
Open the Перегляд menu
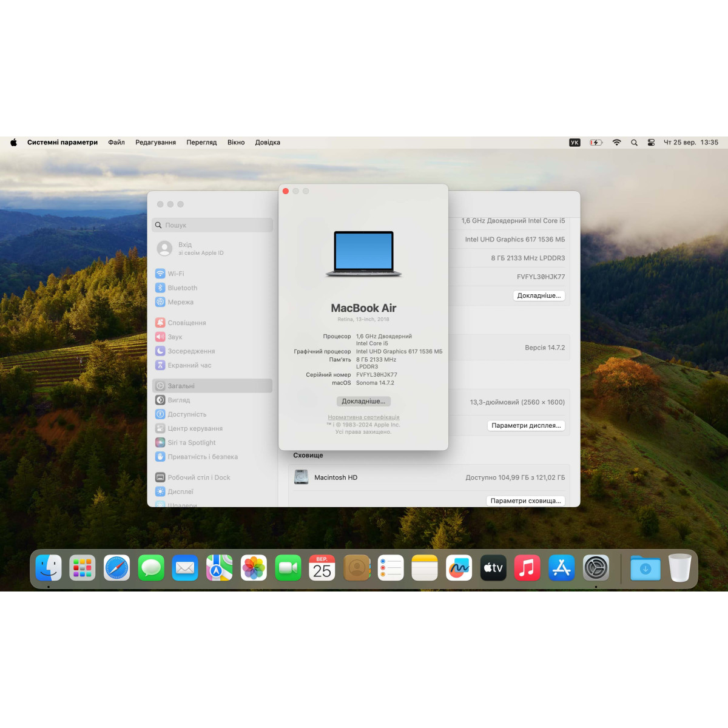coord(201,143)
